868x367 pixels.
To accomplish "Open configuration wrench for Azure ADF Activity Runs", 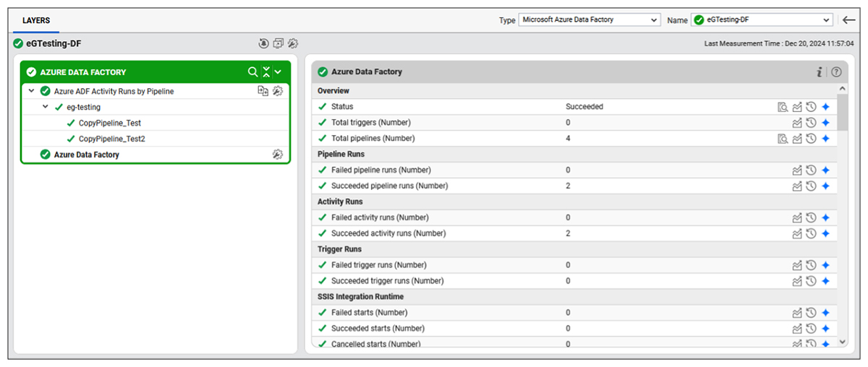I will (x=278, y=91).
